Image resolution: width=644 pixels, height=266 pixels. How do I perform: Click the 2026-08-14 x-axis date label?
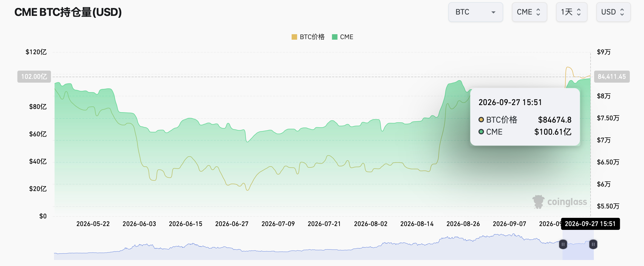[x=417, y=224]
